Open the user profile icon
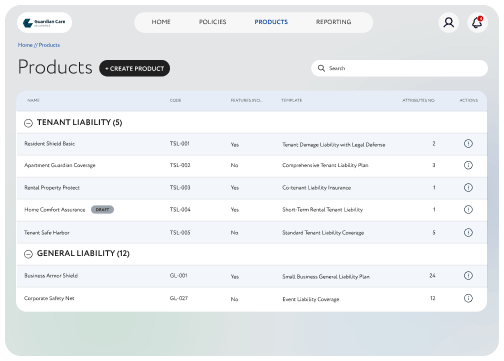The height and width of the screenshot is (361, 504). click(x=449, y=22)
